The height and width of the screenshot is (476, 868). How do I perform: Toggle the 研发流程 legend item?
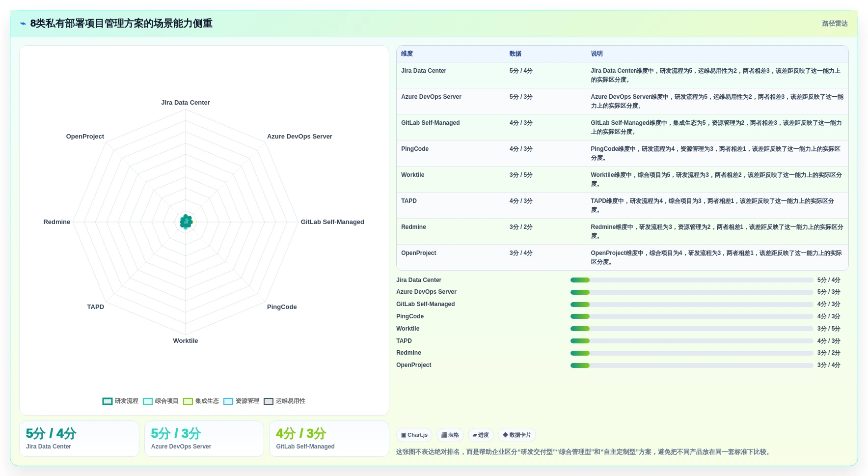coord(120,401)
